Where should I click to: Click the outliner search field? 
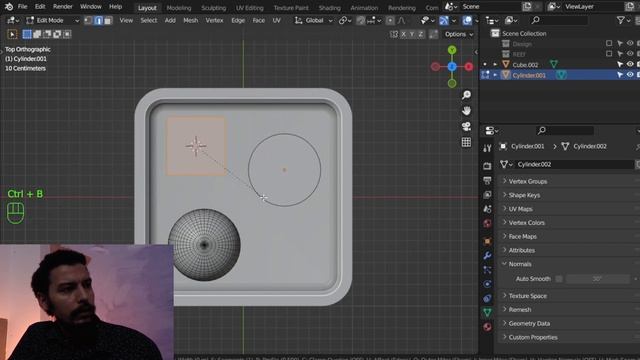[559, 20]
